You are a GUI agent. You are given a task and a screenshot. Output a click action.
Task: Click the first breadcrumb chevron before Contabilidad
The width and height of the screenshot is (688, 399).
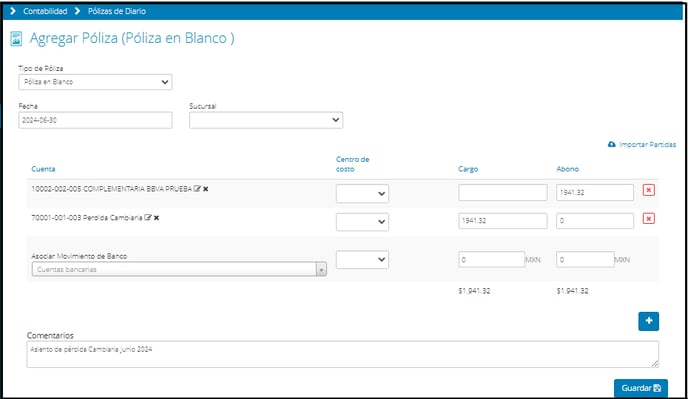pos(13,11)
